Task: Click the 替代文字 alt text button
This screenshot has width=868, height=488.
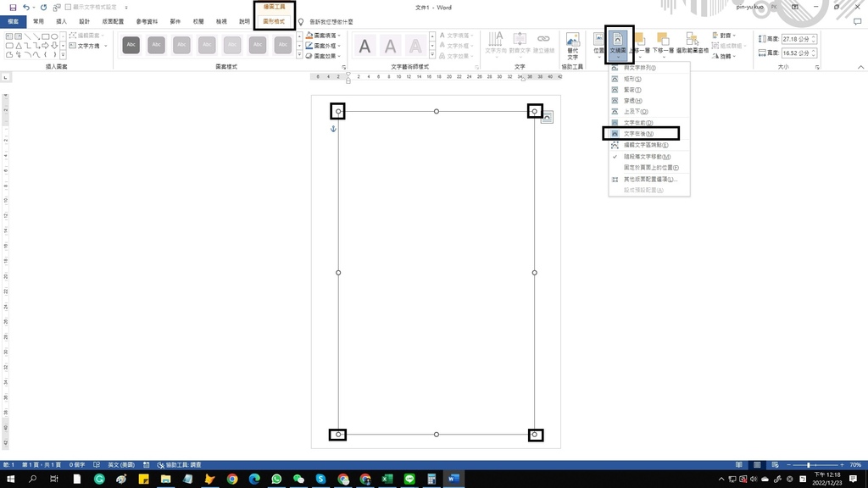Action: 572,46
